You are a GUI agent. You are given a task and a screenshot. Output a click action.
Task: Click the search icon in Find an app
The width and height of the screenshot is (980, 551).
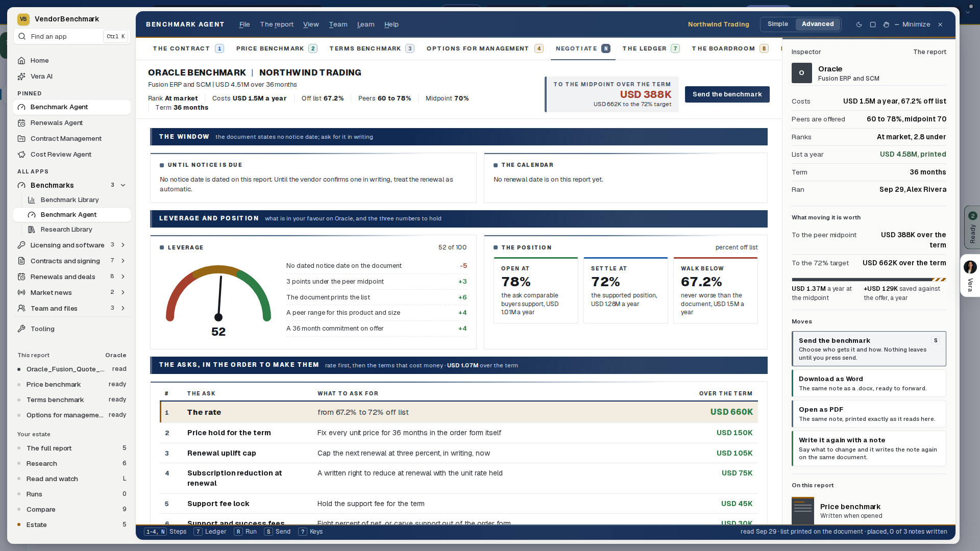coord(22,36)
